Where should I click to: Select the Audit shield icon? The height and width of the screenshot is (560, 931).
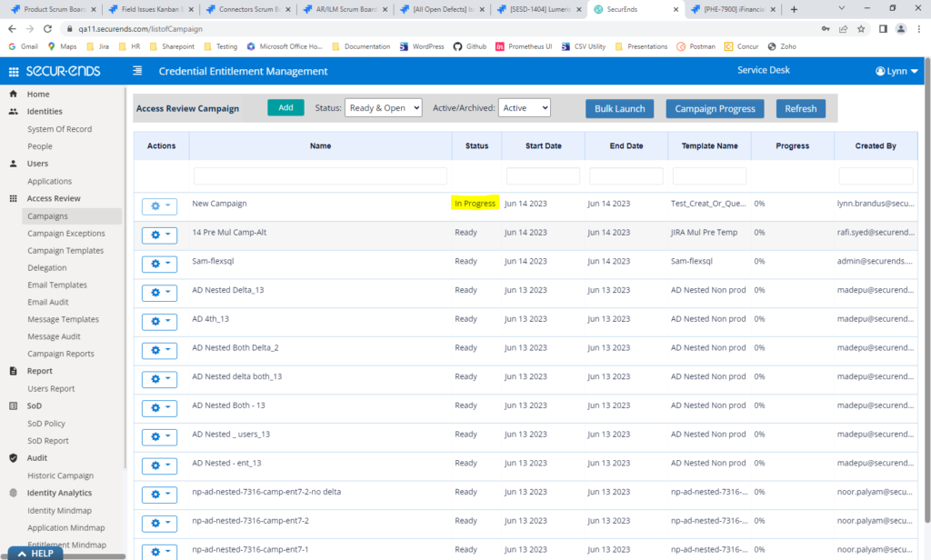(13, 458)
